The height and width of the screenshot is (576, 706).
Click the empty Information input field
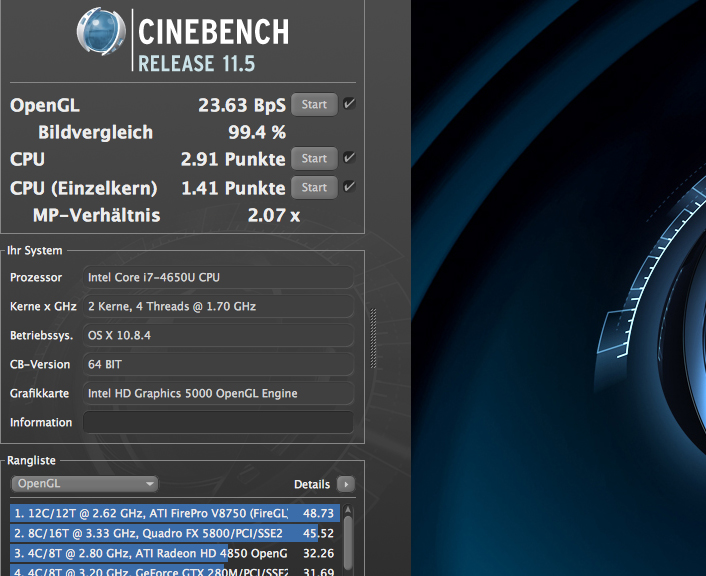click(218, 422)
